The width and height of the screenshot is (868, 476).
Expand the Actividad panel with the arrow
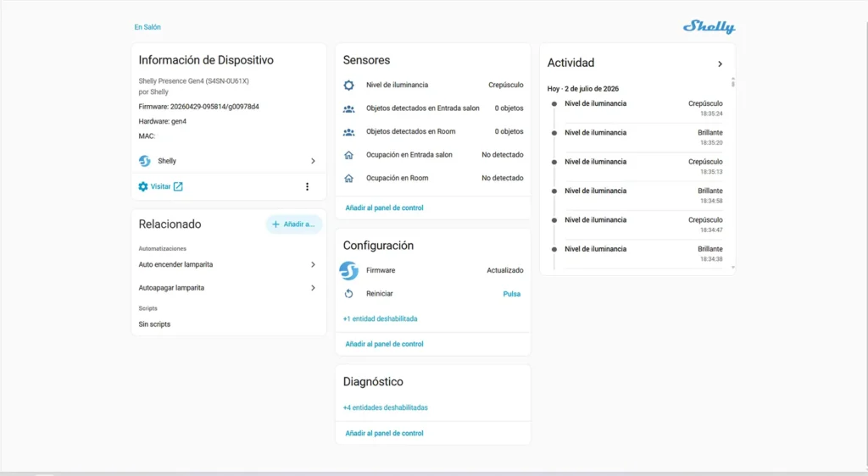pos(721,64)
